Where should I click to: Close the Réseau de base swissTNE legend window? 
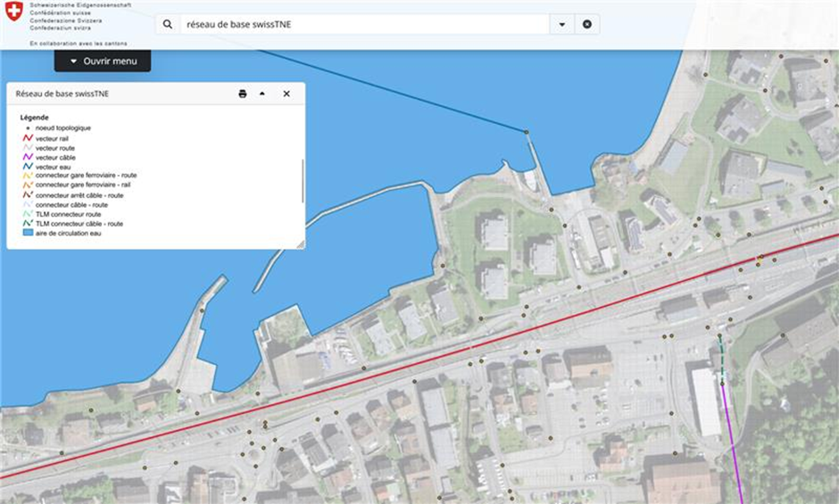tap(287, 94)
